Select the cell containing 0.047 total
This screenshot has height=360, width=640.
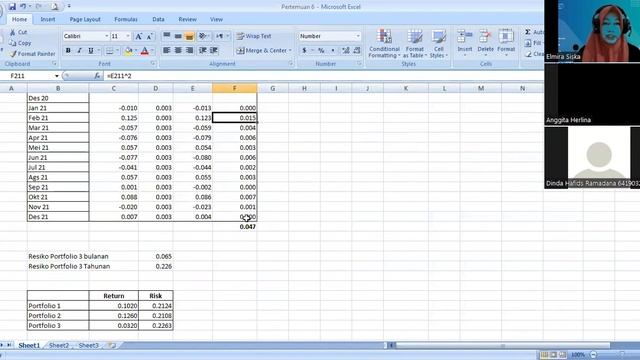pyautogui.click(x=235, y=227)
